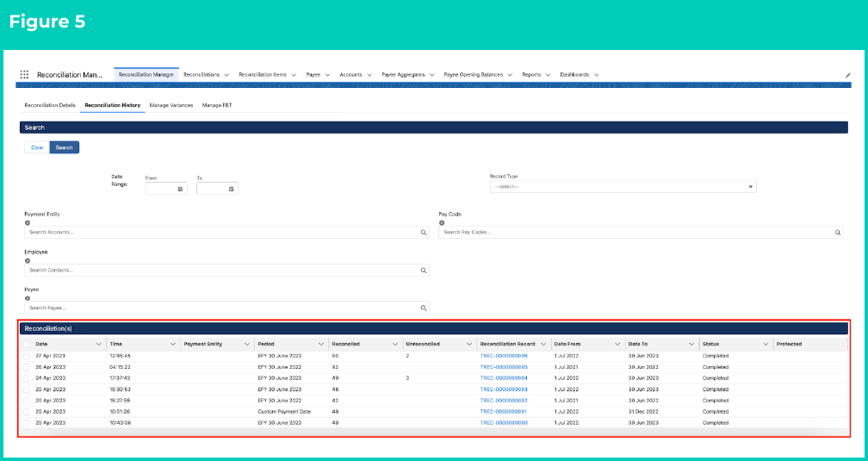The image size is (868, 461).
Task: Click the Payment Entity info icon
Action: click(x=28, y=222)
